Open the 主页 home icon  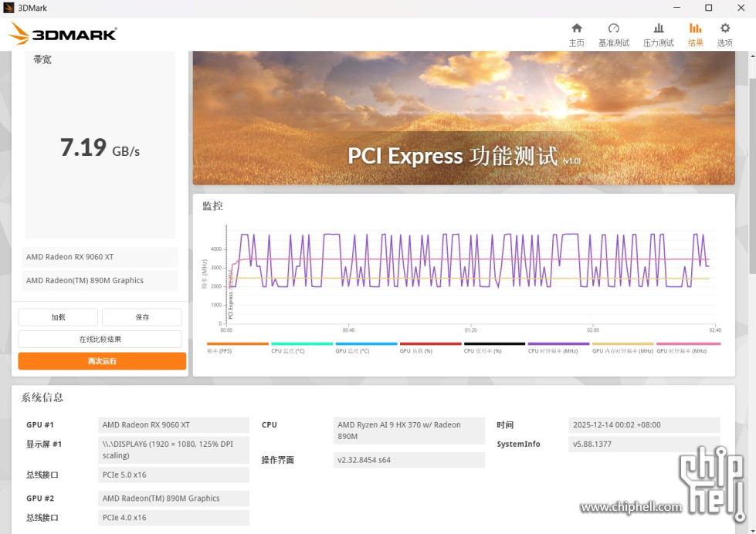tap(576, 29)
